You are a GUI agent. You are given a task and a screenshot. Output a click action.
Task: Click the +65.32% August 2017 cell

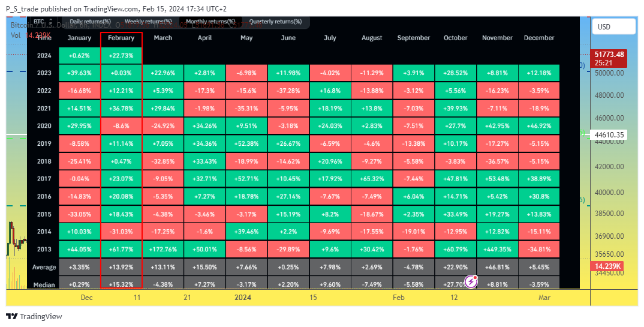(x=372, y=179)
